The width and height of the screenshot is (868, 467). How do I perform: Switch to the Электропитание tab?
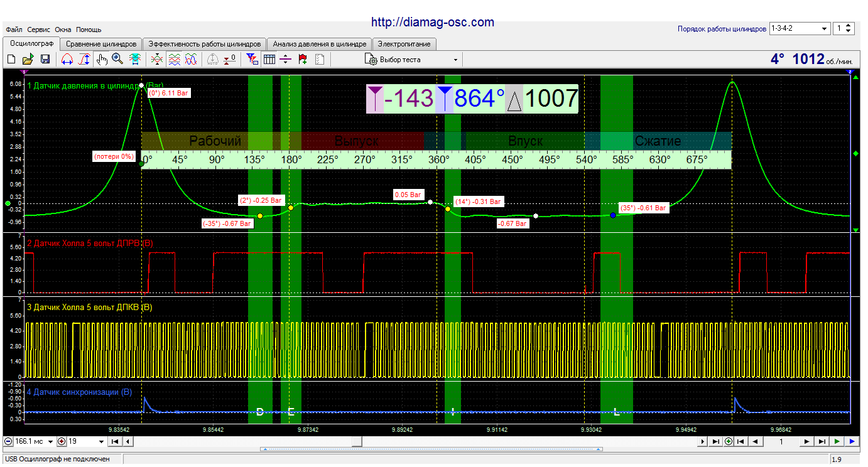[404, 45]
